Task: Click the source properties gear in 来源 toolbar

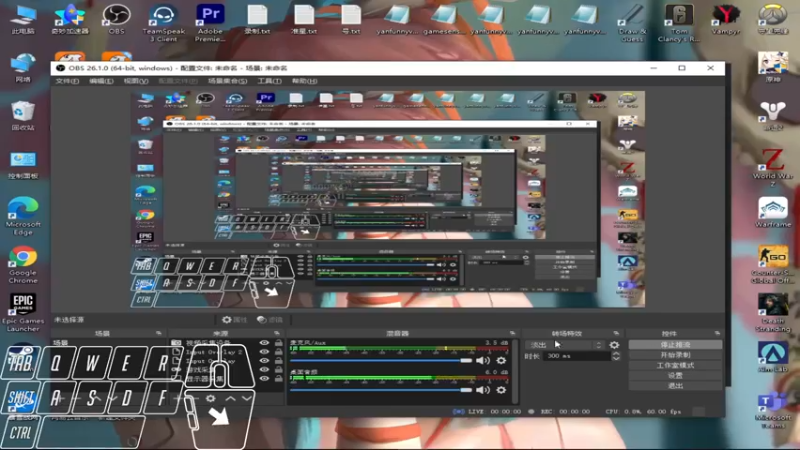Action: (210, 398)
